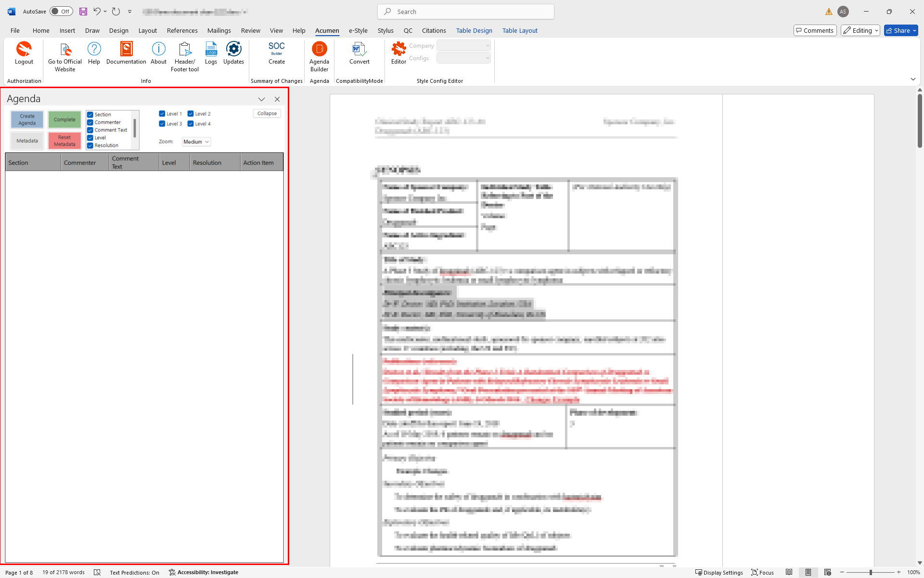Click the Convert document icon
The height and width of the screenshot is (578, 924).
(x=359, y=49)
